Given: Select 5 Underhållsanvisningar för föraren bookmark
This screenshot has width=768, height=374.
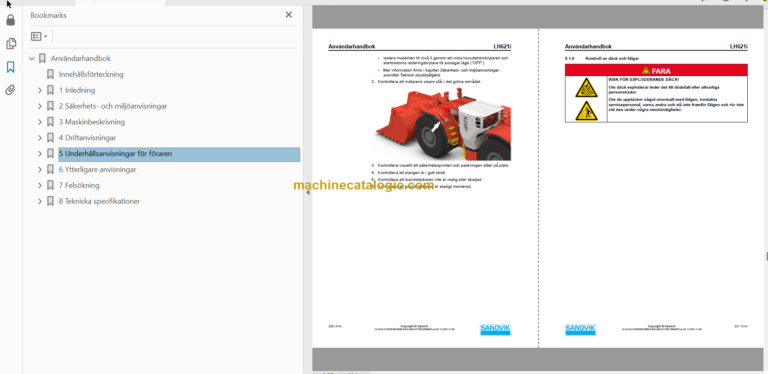Looking at the screenshot, I should (179, 154).
